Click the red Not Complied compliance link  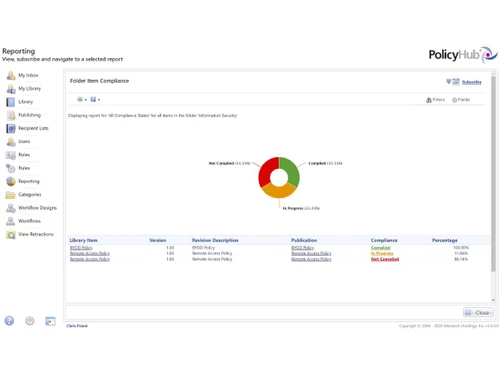click(385, 259)
